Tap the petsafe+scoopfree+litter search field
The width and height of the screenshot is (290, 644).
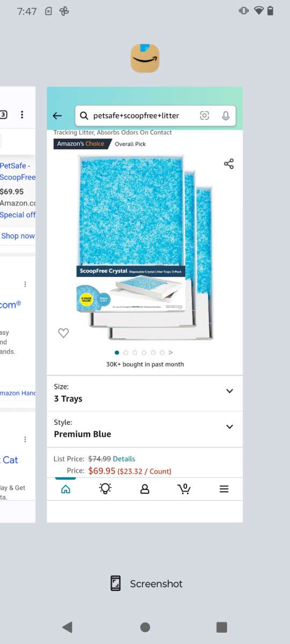coord(136,115)
